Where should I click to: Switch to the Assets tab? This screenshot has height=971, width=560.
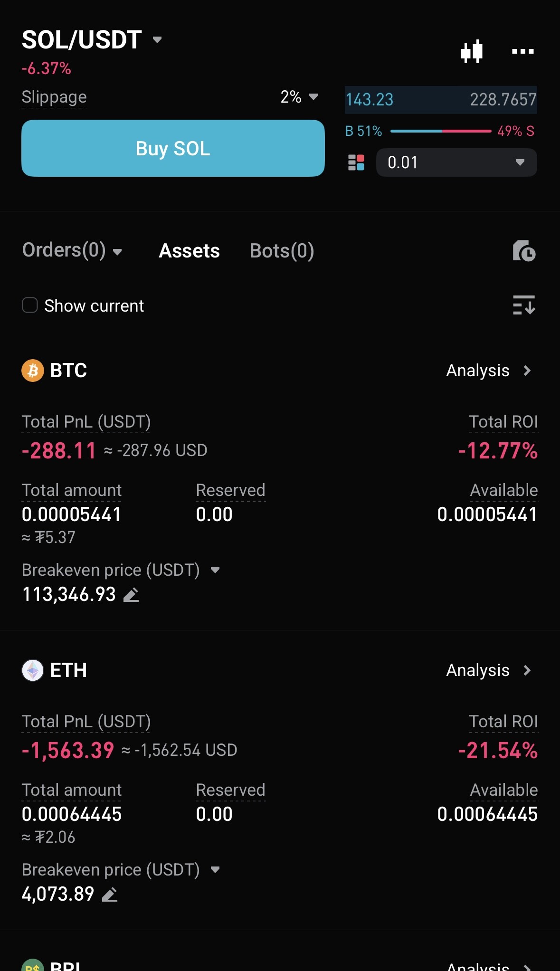189,251
